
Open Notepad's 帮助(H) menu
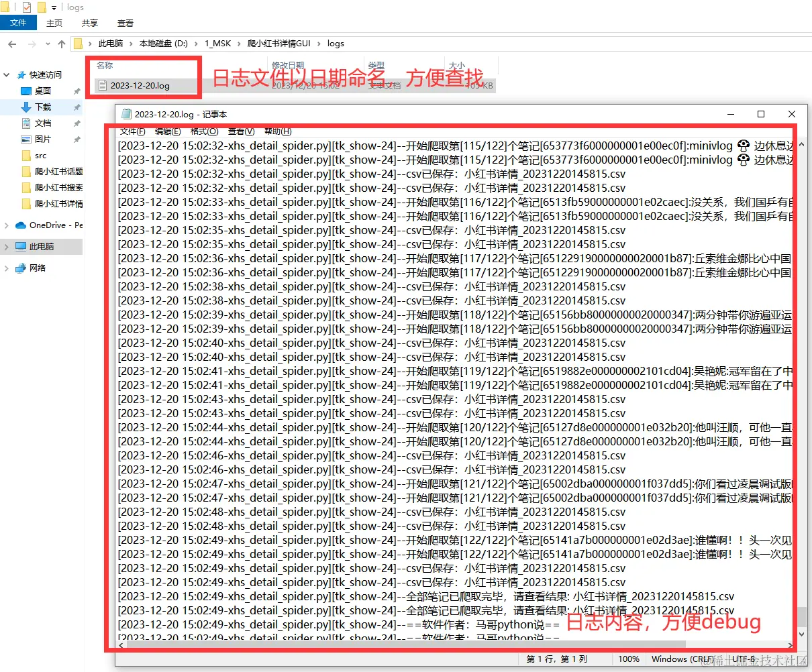[278, 131]
